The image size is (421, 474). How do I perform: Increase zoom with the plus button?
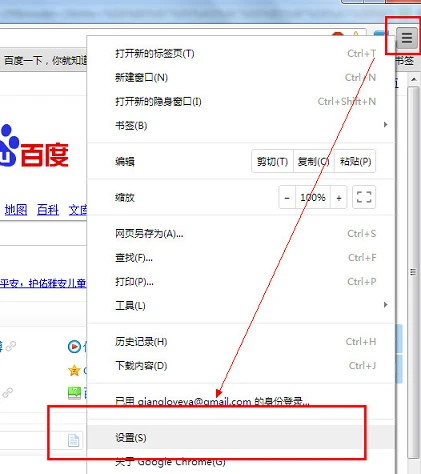coord(339,198)
